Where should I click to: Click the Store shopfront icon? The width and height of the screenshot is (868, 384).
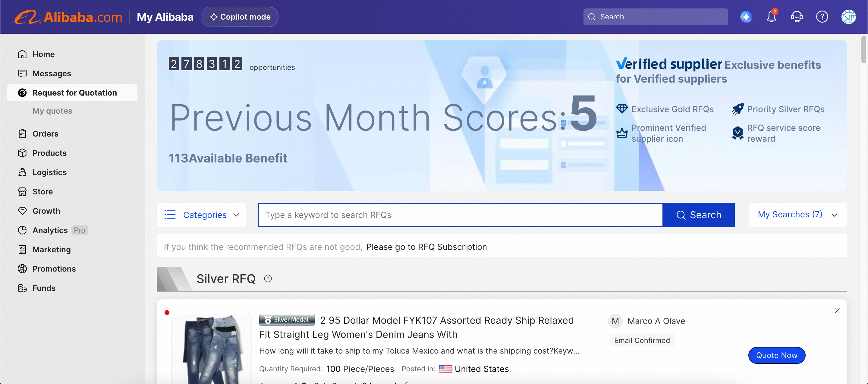click(x=22, y=192)
